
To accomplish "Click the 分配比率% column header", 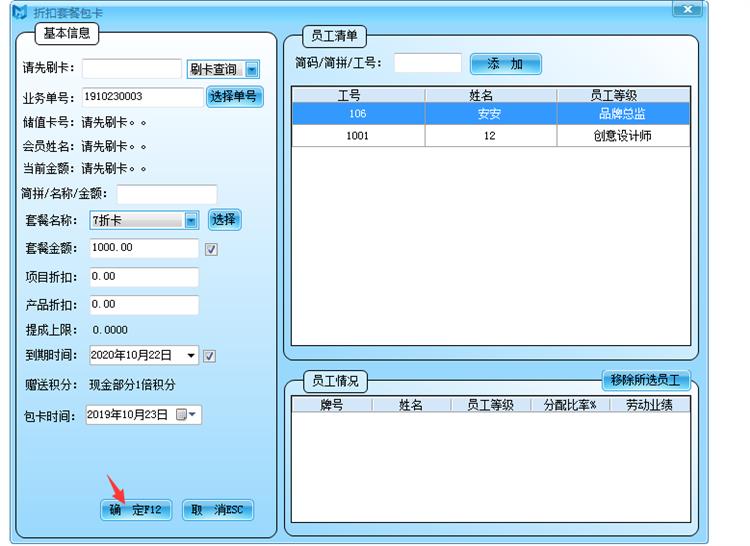I will coord(570,405).
